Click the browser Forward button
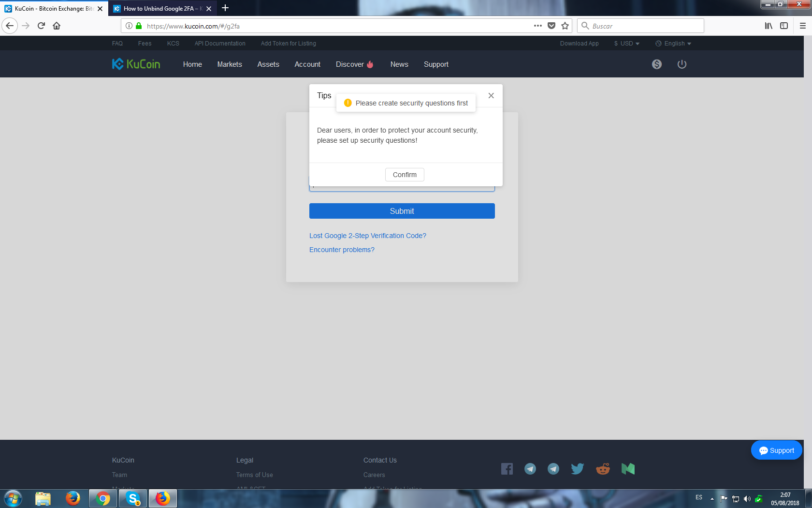 point(26,26)
